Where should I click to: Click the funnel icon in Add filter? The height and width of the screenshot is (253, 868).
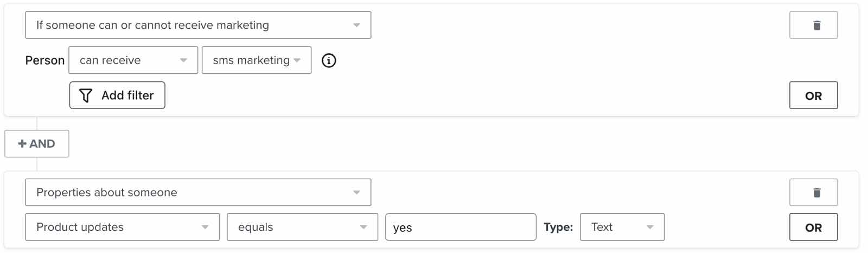86,96
